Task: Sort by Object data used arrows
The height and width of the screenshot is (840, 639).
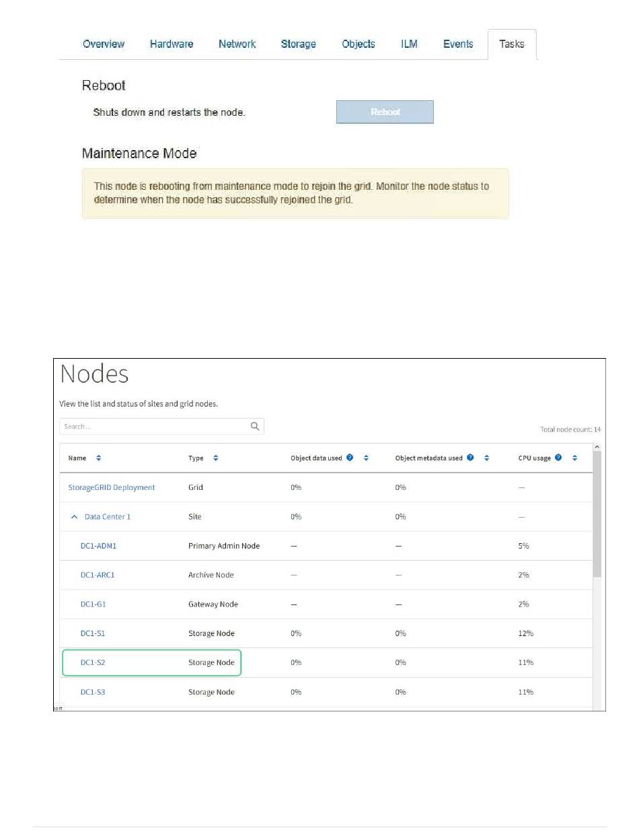Action: (367, 458)
